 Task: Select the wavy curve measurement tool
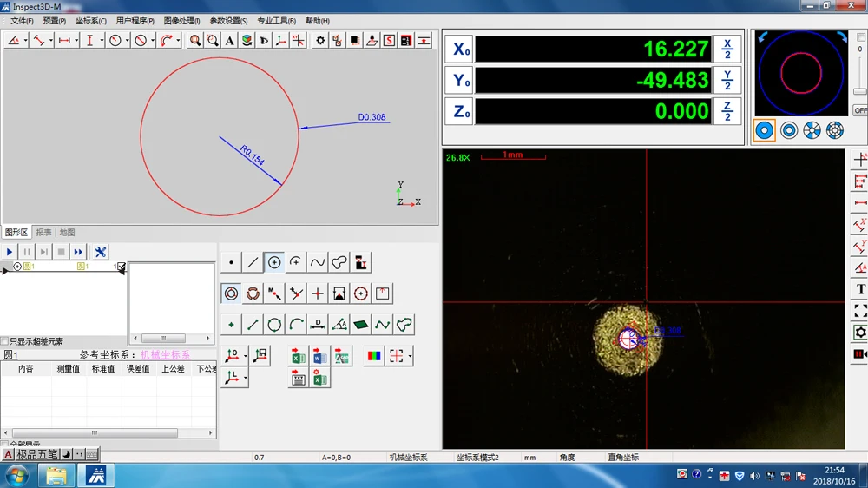click(x=318, y=262)
